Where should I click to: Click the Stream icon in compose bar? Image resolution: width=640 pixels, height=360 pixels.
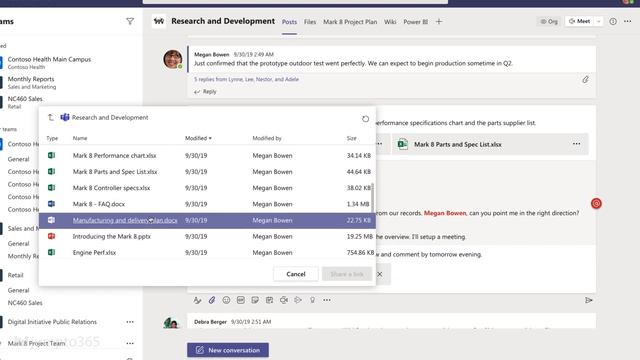[x=298, y=300]
